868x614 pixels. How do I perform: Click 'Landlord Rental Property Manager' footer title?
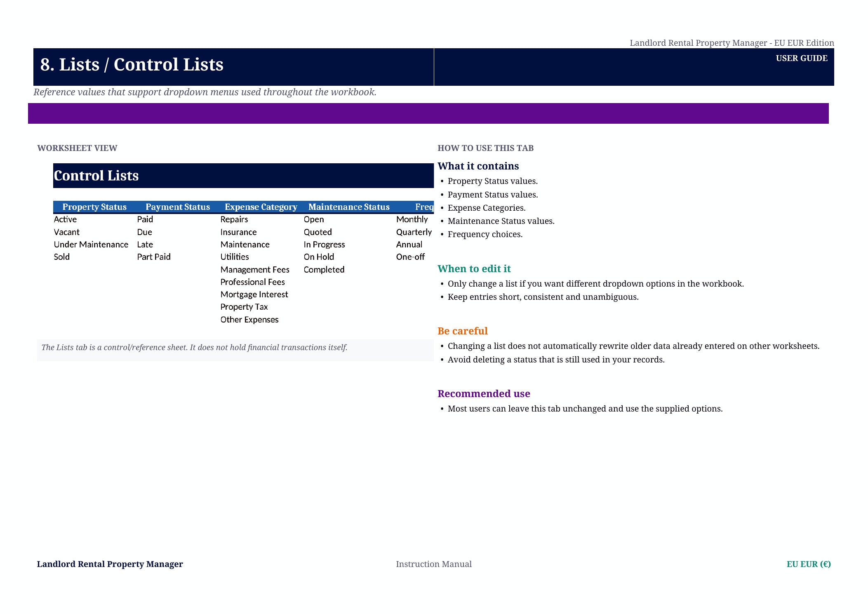110,564
